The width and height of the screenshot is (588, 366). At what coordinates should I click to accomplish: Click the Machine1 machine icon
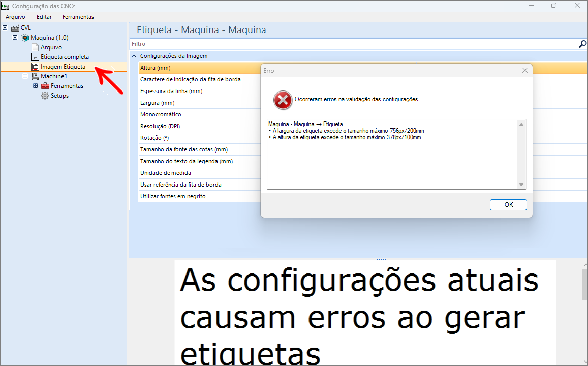click(x=35, y=76)
